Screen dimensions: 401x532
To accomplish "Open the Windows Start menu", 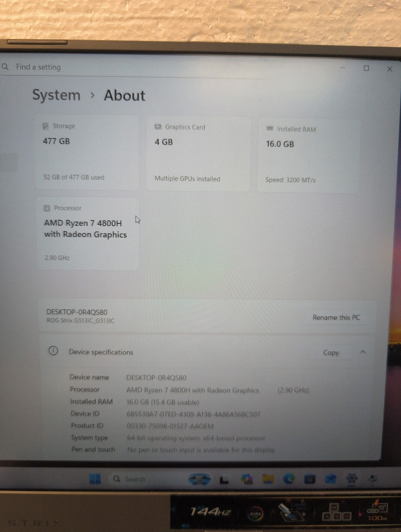I will pos(95,479).
